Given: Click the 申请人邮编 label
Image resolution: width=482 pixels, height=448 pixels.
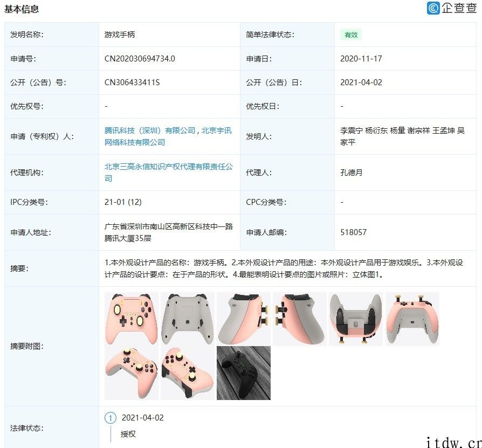Looking at the screenshot, I should click(x=266, y=232).
